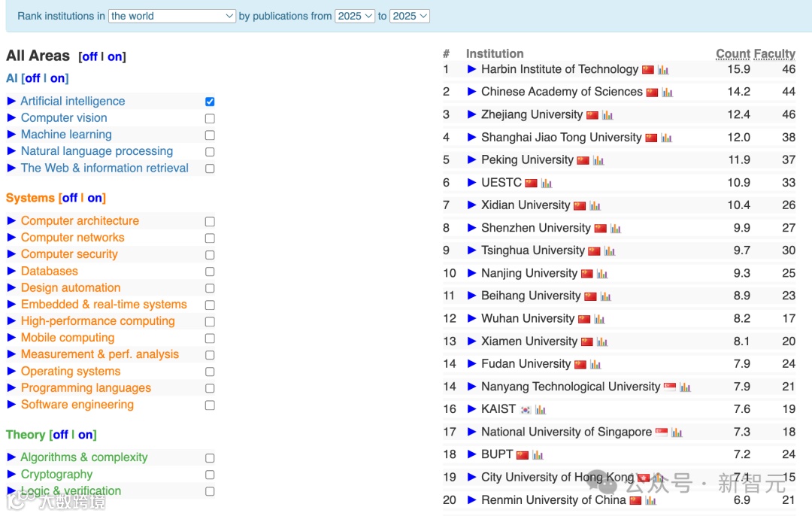This screenshot has width=812, height=516.
Task: Show Shenzhen University chart icon
Action: coord(616,229)
